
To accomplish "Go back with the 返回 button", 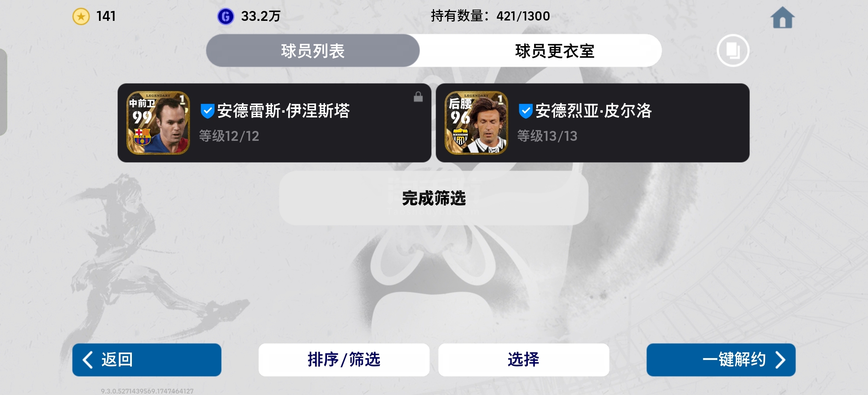I will (146, 360).
